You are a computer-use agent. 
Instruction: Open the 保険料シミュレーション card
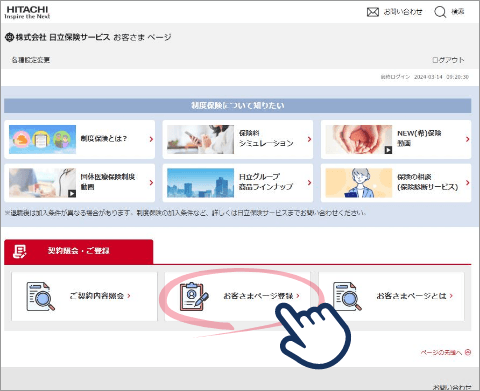(x=238, y=139)
